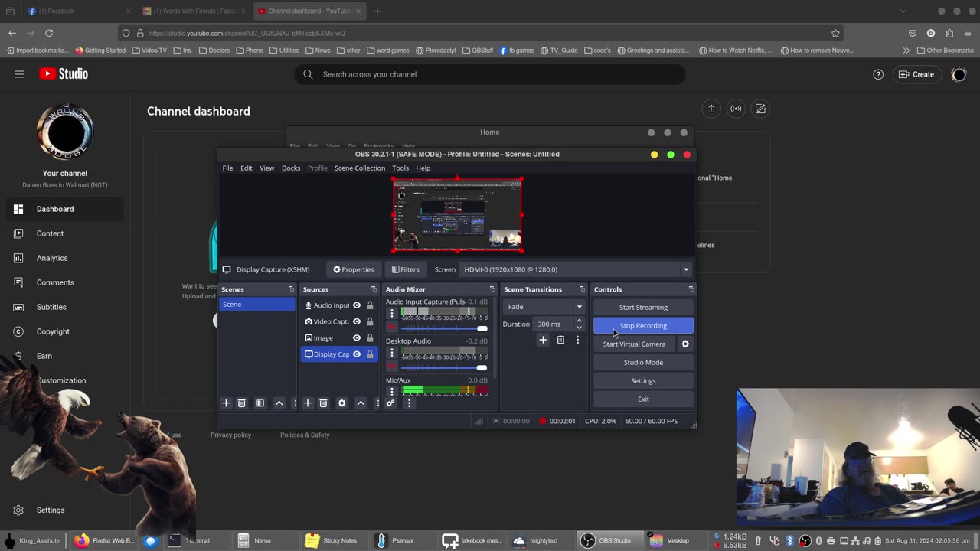Open YouTube Studio hamburger menu
Image resolution: width=980 pixels, height=551 pixels.
[x=19, y=74]
